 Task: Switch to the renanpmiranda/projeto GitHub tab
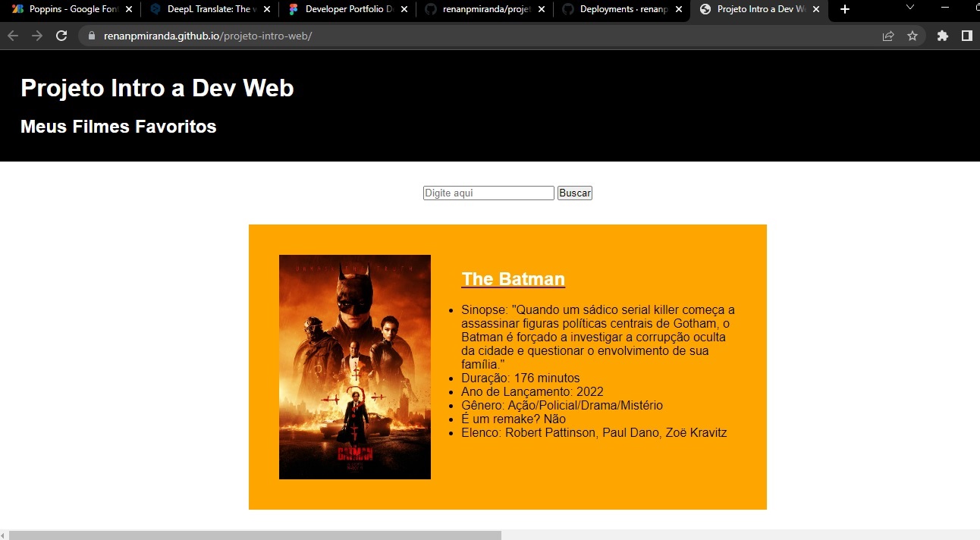click(x=484, y=9)
